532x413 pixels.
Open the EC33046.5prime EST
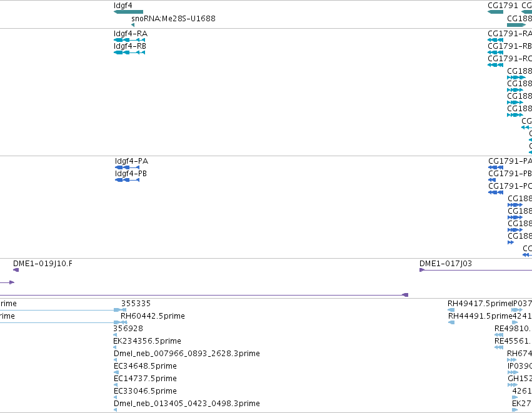(x=145, y=391)
